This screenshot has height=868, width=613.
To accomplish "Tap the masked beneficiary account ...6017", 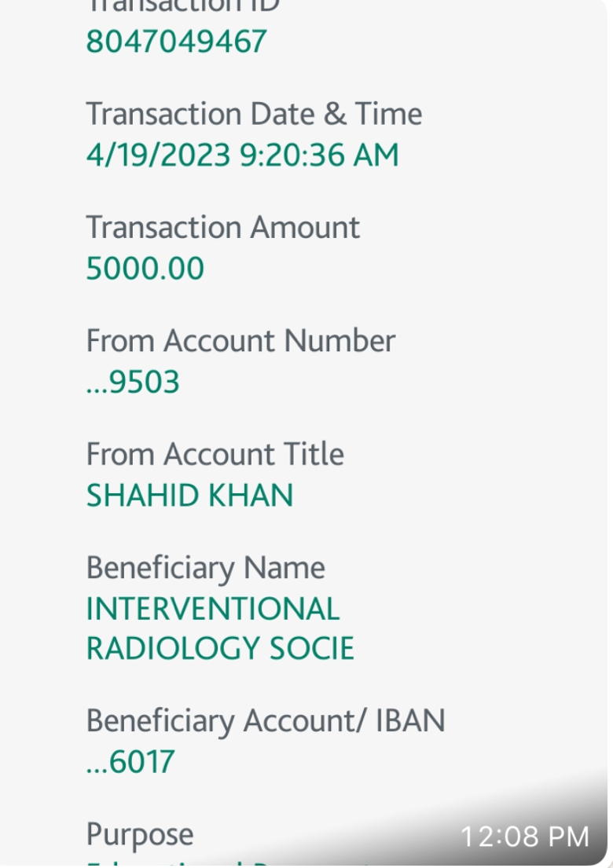I will click(130, 762).
